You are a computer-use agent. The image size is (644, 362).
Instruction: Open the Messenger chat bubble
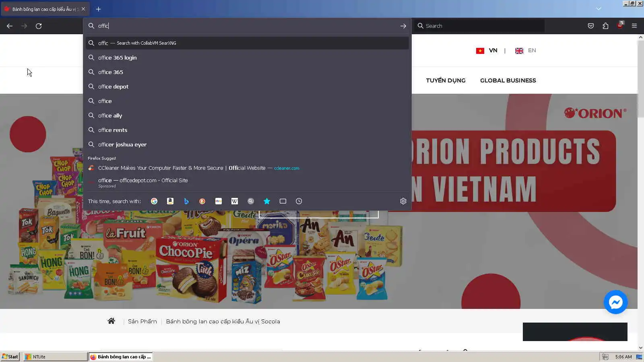pos(615,302)
